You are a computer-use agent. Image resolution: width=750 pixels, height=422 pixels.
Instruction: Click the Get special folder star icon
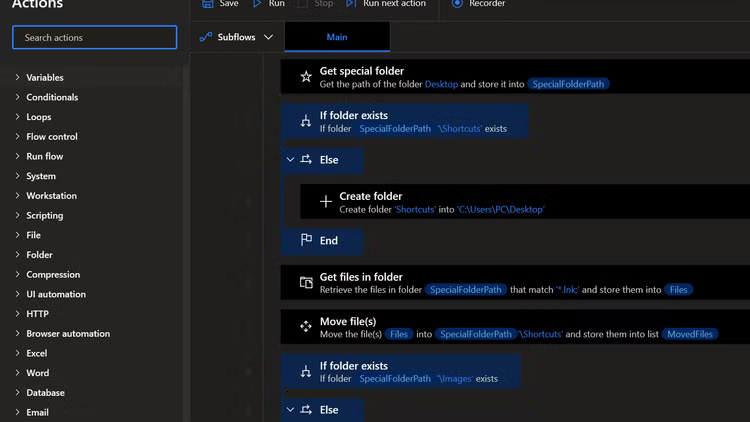(306, 77)
